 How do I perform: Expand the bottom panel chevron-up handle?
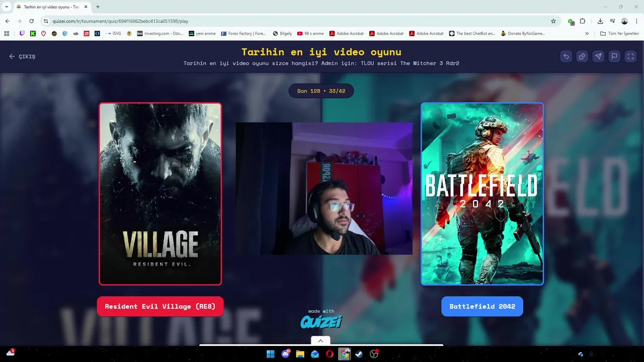[320, 341]
